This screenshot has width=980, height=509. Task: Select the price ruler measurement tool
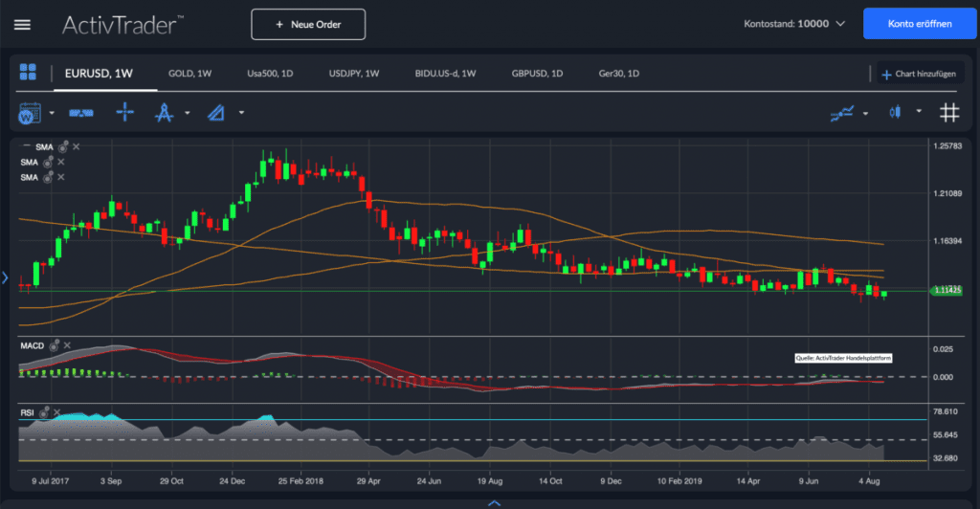(81, 113)
